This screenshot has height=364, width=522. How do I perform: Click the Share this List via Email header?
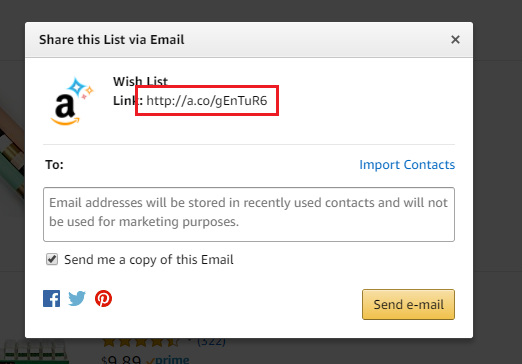pos(112,40)
